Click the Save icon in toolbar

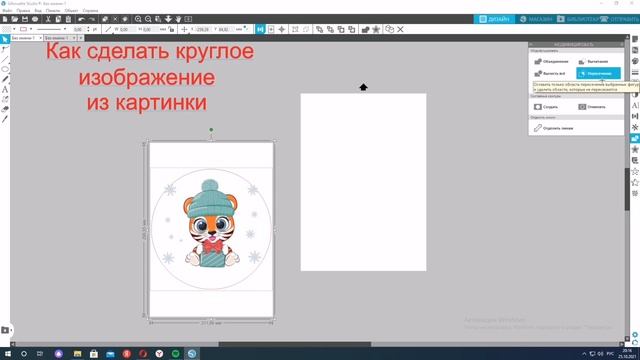tap(25, 19)
